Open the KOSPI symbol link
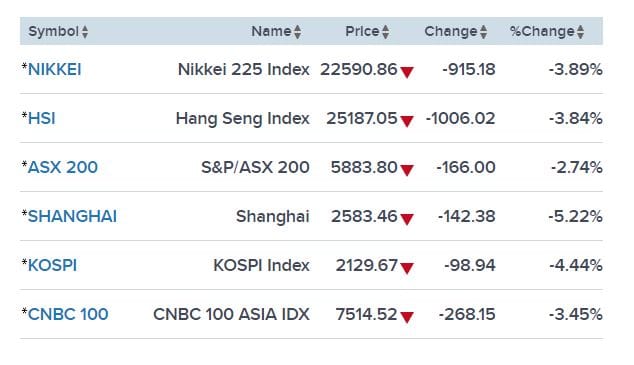 pos(52,266)
